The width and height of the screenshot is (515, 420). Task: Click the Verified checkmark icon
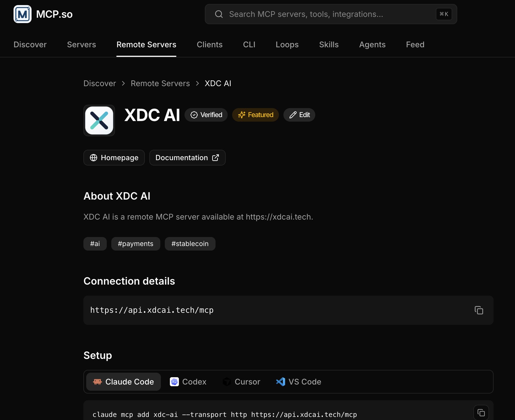click(x=194, y=115)
